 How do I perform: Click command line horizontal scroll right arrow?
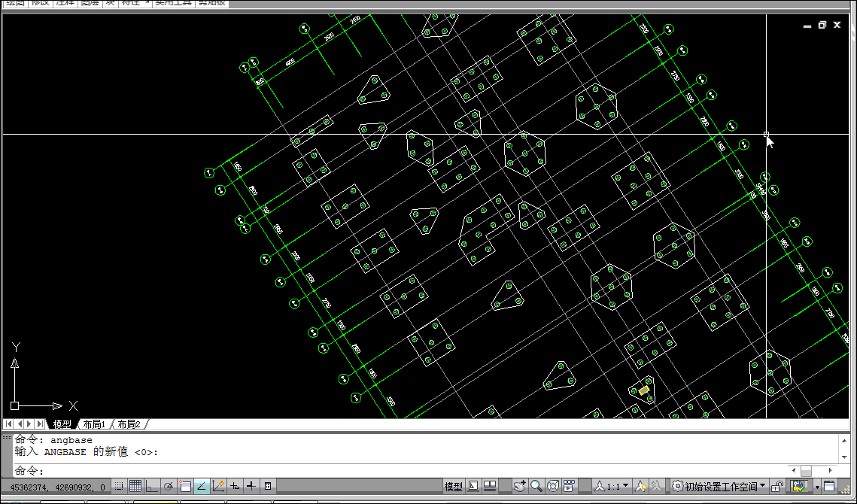click(831, 470)
